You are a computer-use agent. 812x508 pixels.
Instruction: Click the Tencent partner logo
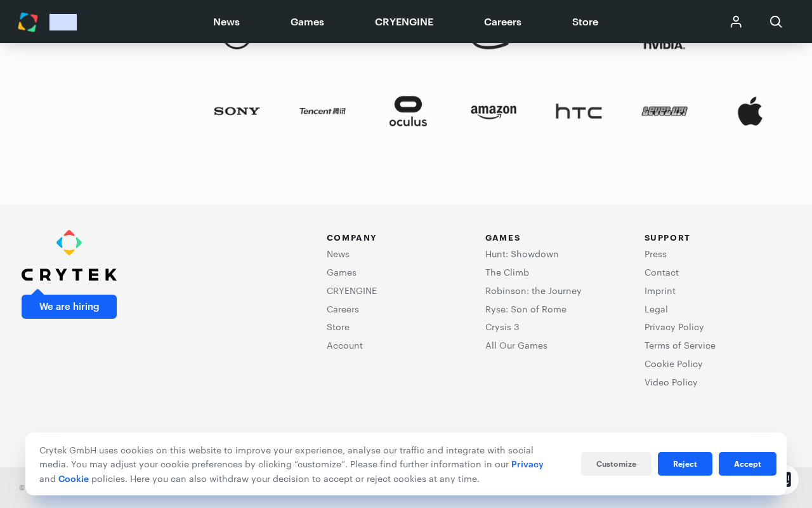(x=322, y=111)
